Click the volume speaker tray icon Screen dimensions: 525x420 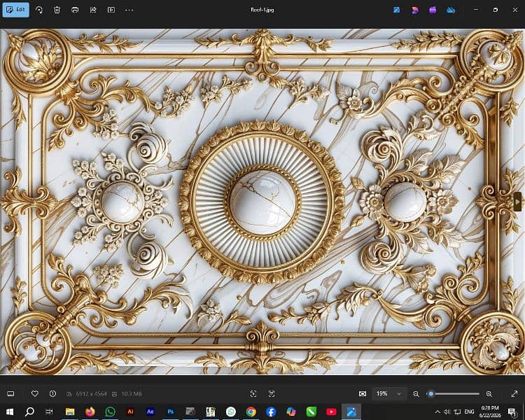click(x=447, y=412)
